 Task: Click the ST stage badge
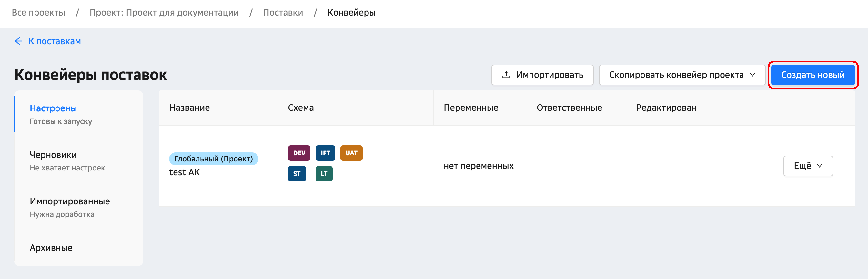[x=297, y=174]
